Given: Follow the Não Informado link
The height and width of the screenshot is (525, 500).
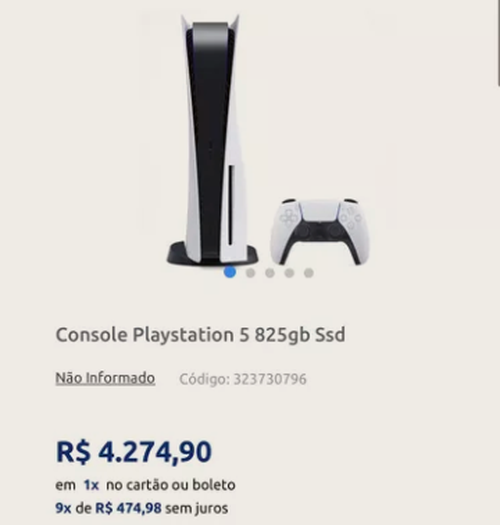Looking at the screenshot, I should point(105,378).
